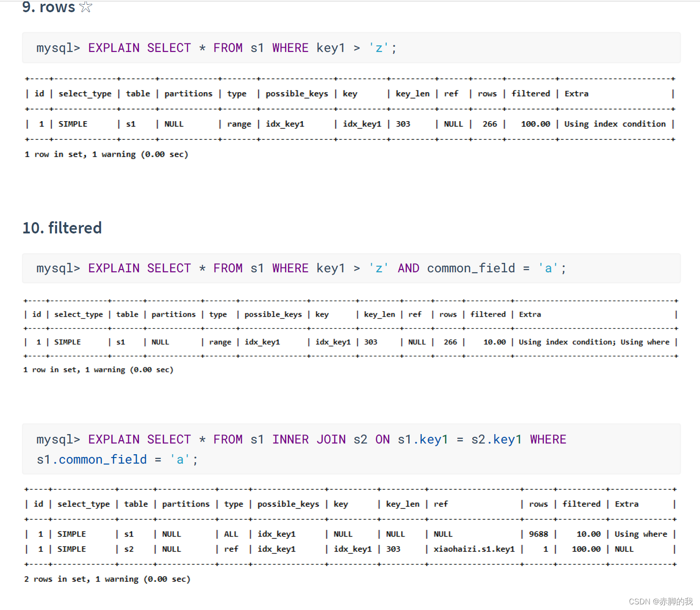Click 'partitions' header in the second table
Image resolution: width=700 pixels, height=610 pixels.
[173, 314]
